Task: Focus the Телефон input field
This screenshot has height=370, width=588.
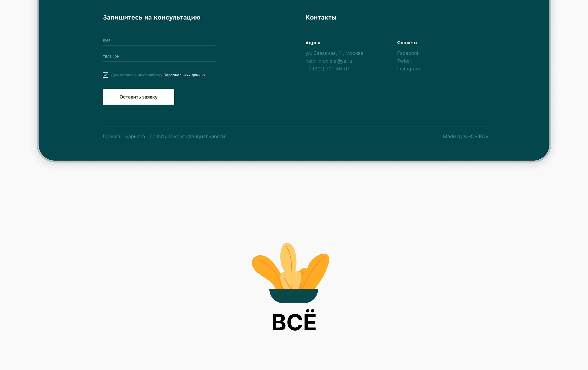Action: (159, 57)
